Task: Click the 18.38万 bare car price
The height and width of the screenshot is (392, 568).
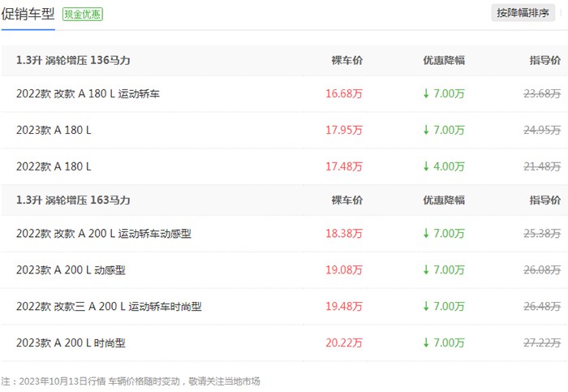Action: (344, 234)
